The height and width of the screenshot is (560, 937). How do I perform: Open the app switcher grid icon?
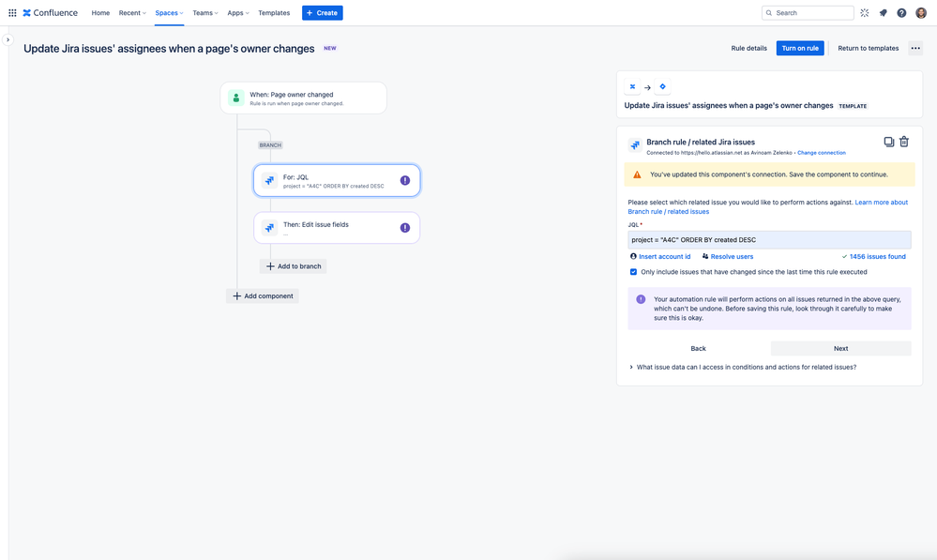(12, 12)
